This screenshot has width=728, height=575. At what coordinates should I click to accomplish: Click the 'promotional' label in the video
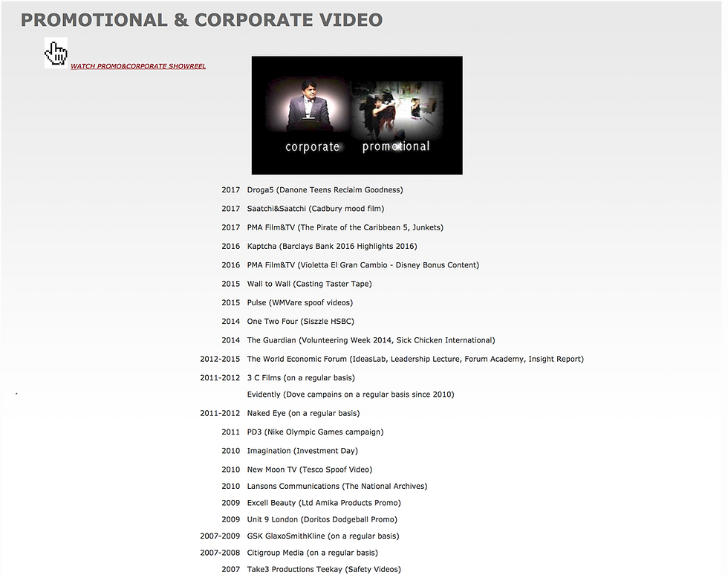[395, 147]
